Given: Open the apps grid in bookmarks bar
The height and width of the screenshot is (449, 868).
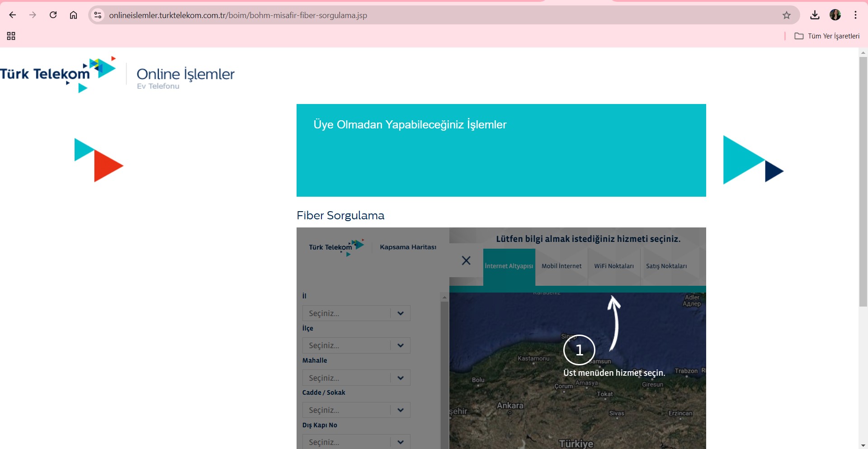Looking at the screenshot, I should 11,36.
